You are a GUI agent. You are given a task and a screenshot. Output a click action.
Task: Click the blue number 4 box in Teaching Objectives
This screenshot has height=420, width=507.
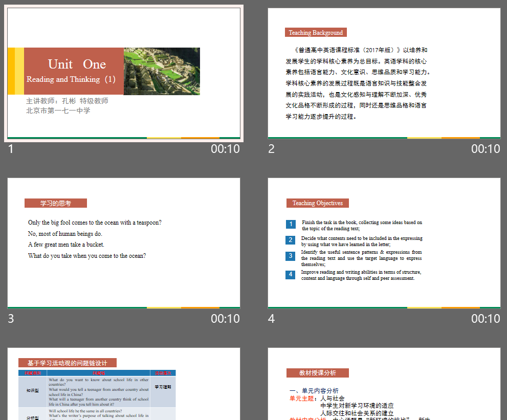click(x=291, y=275)
